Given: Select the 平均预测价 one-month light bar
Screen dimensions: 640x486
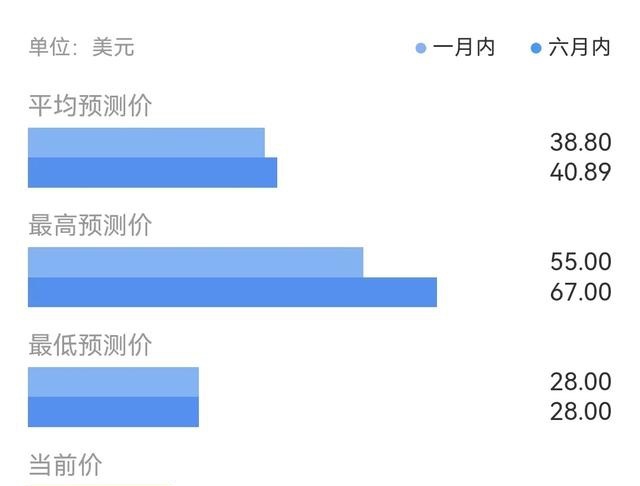Looking at the screenshot, I should click(146, 142).
